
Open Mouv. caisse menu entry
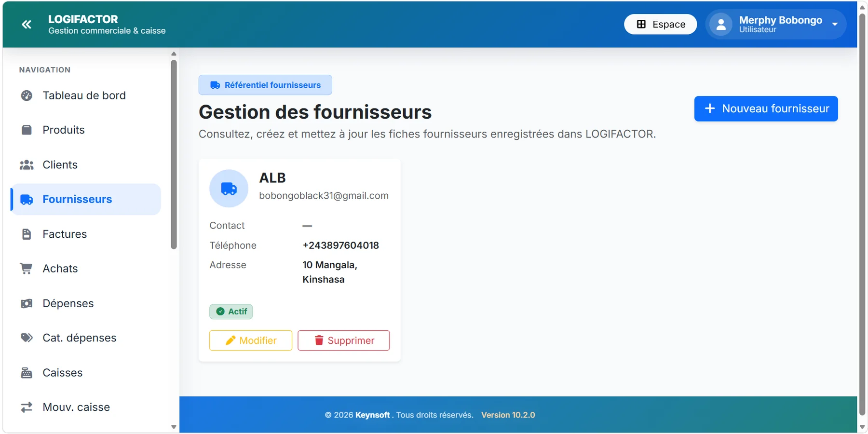tap(86, 407)
